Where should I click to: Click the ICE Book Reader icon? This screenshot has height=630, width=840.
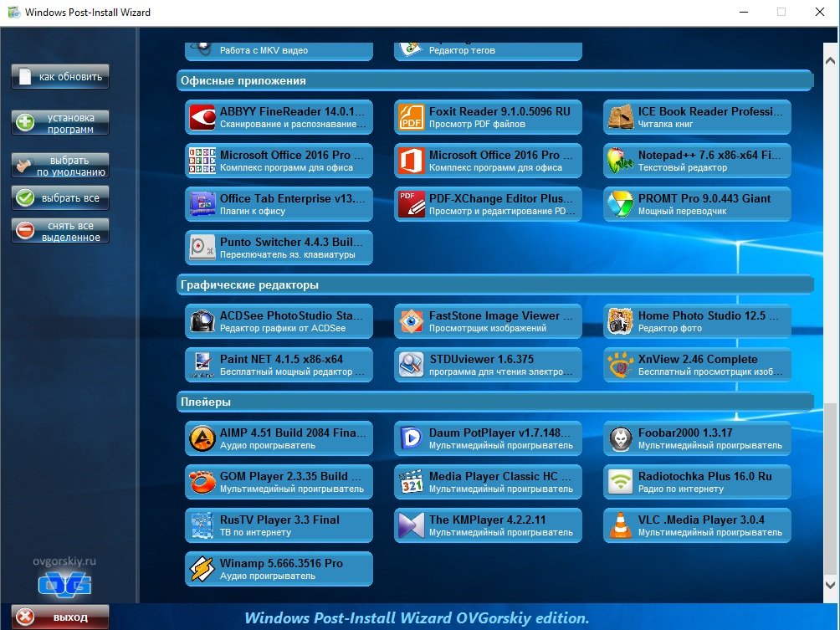click(x=620, y=117)
